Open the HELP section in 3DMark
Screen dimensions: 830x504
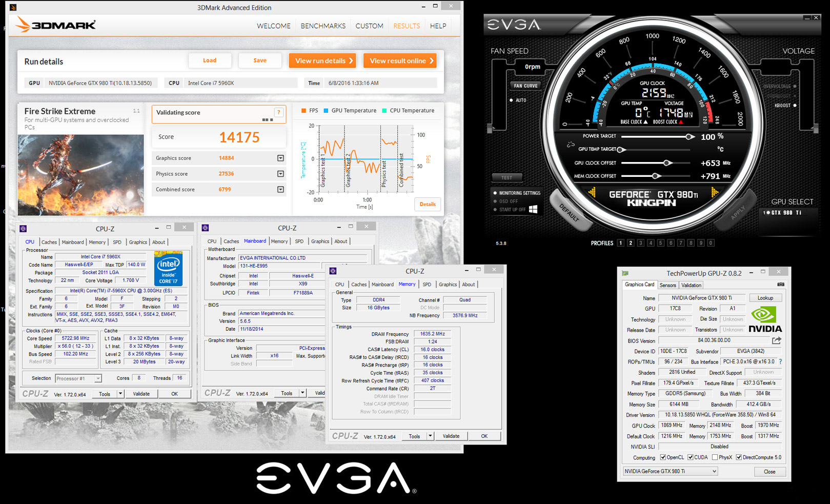pos(438,26)
